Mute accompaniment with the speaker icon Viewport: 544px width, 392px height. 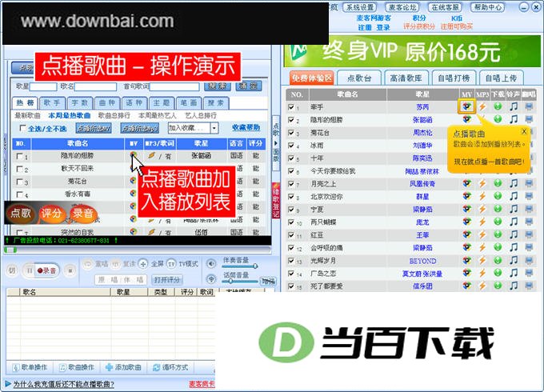tap(211, 264)
